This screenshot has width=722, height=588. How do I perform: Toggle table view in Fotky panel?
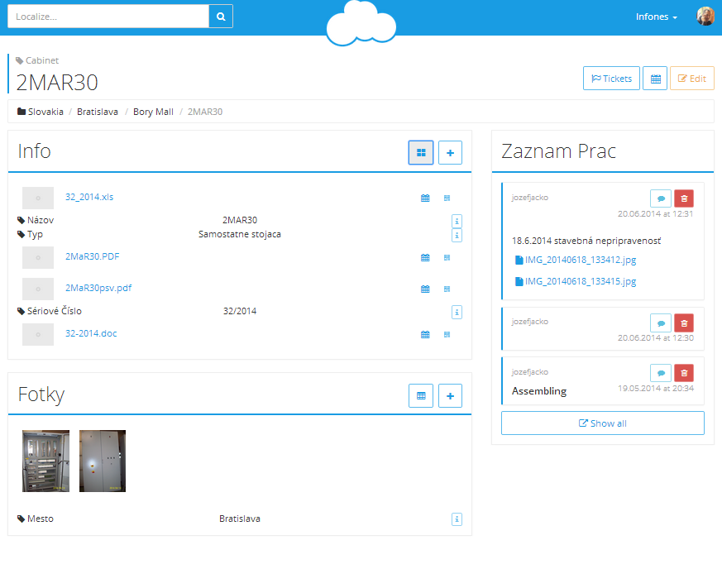tap(421, 396)
